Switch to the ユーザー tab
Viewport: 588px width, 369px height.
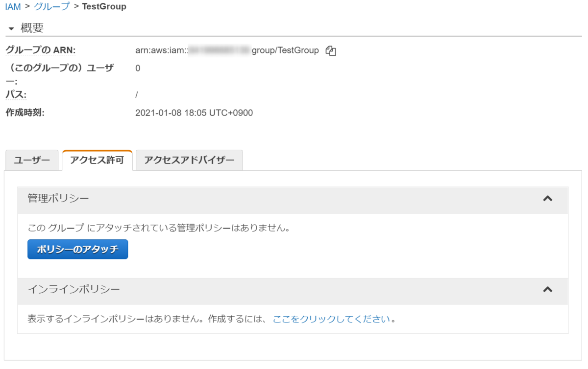coord(31,160)
